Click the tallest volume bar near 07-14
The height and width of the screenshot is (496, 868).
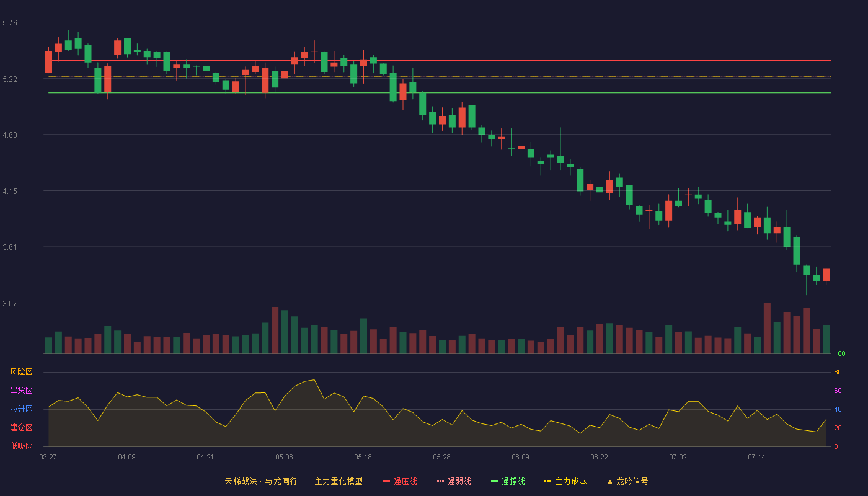[767, 328]
